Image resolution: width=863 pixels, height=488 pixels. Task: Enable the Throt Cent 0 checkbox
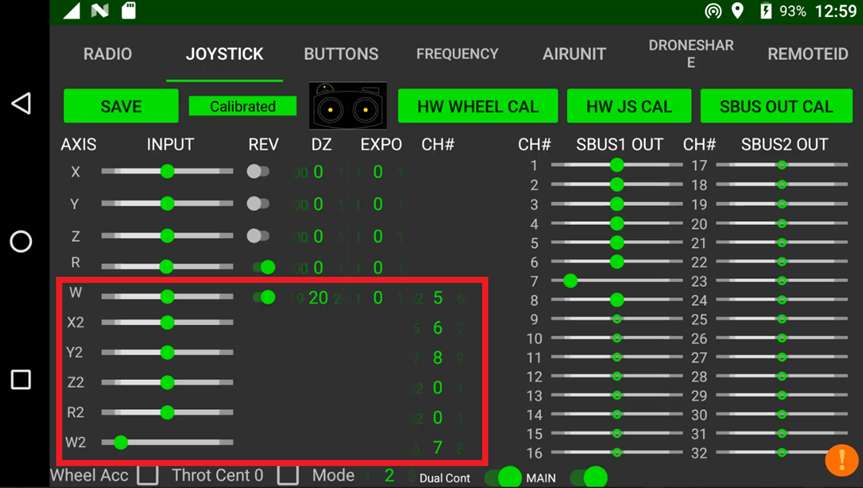(288, 475)
